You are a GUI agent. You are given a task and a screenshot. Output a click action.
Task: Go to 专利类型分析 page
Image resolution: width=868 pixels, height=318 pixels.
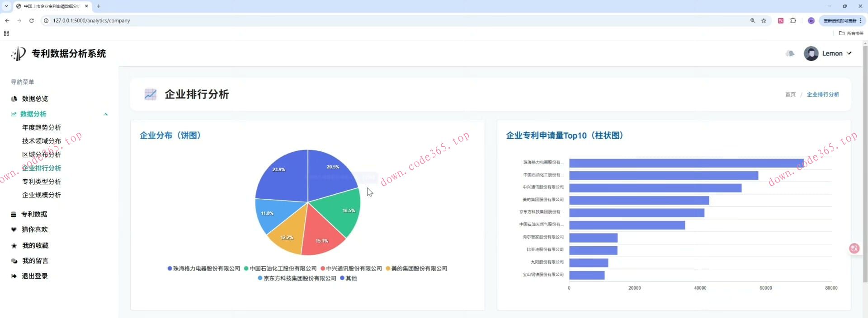click(x=42, y=182)
